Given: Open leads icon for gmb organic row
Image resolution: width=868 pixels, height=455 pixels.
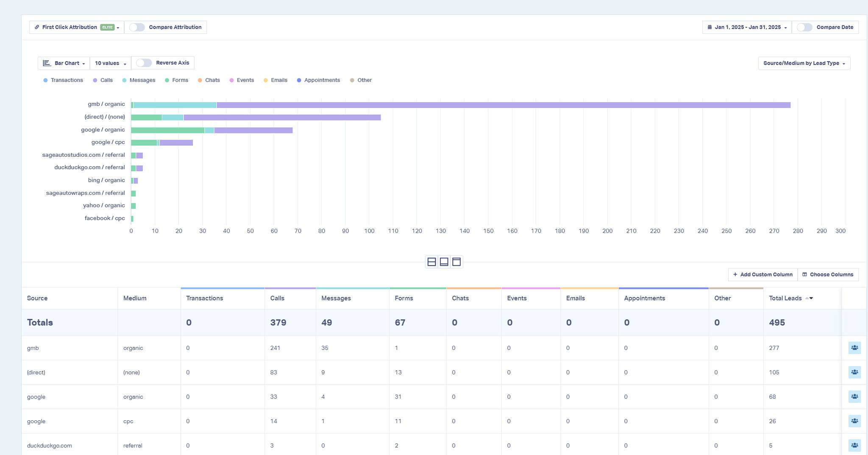Looking at the screenshot, I should [854, 348].
